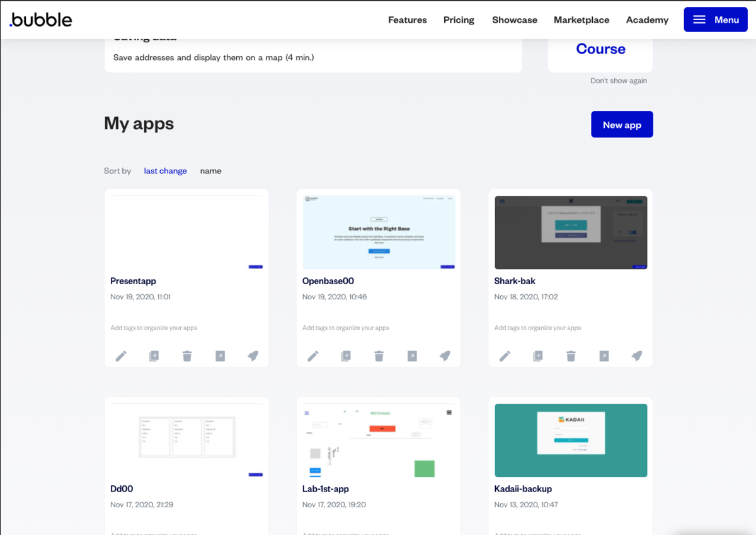Open the Lab-1st-app app title

click(326, 489)
